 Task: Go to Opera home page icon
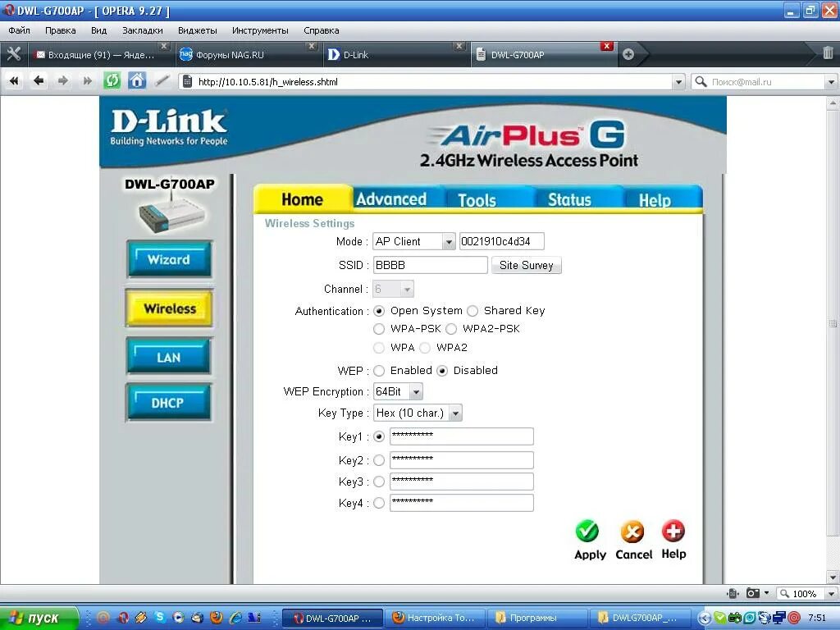coord(137,81)
